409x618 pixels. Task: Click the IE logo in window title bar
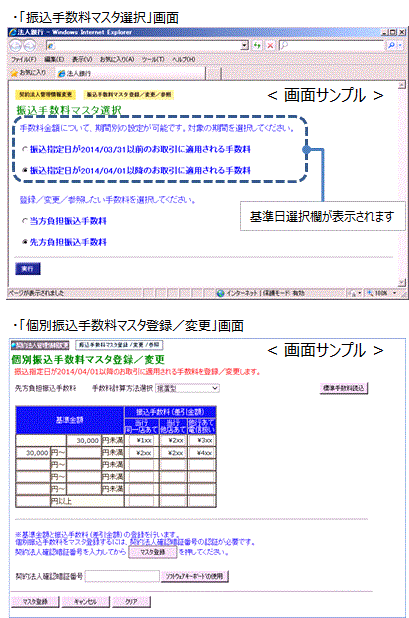tap(13, 32)
